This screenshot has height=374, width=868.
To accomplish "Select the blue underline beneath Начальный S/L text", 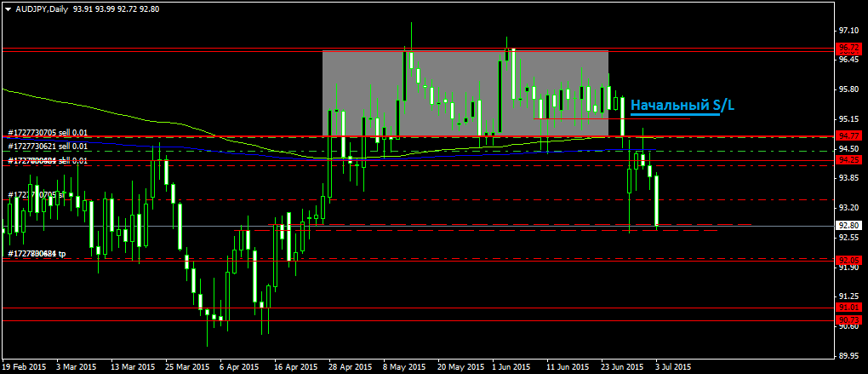I will click(676, 115).
